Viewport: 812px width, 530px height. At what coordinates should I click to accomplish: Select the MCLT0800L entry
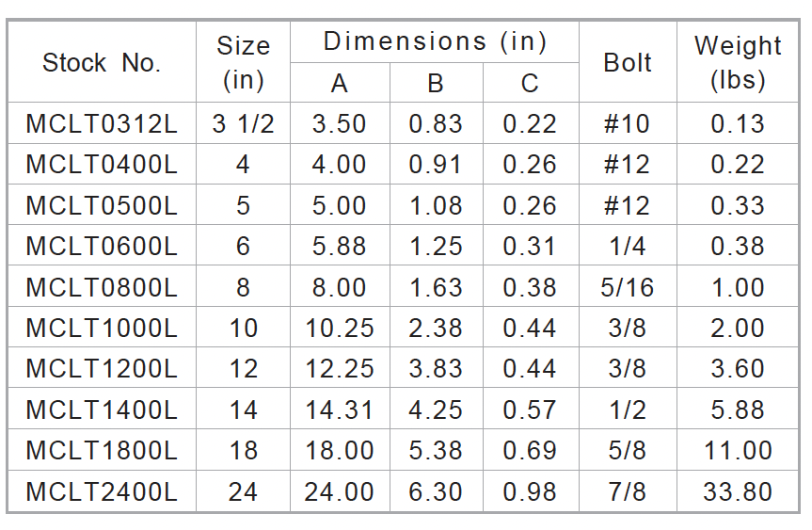click(x=102, y=287)
